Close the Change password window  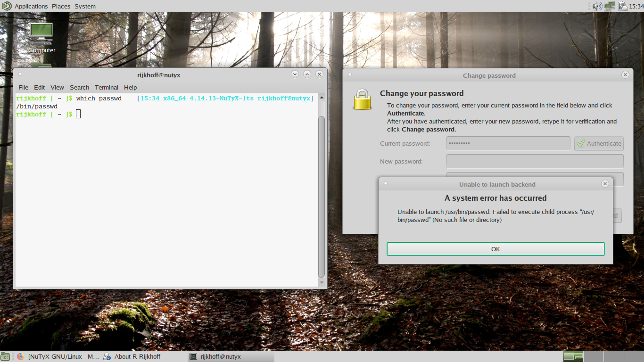625,75
